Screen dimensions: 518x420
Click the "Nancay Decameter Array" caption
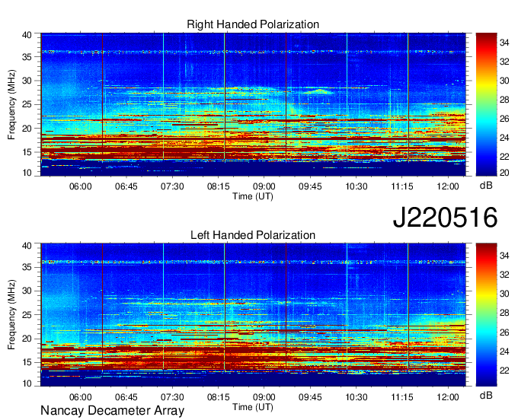point(112,411)
